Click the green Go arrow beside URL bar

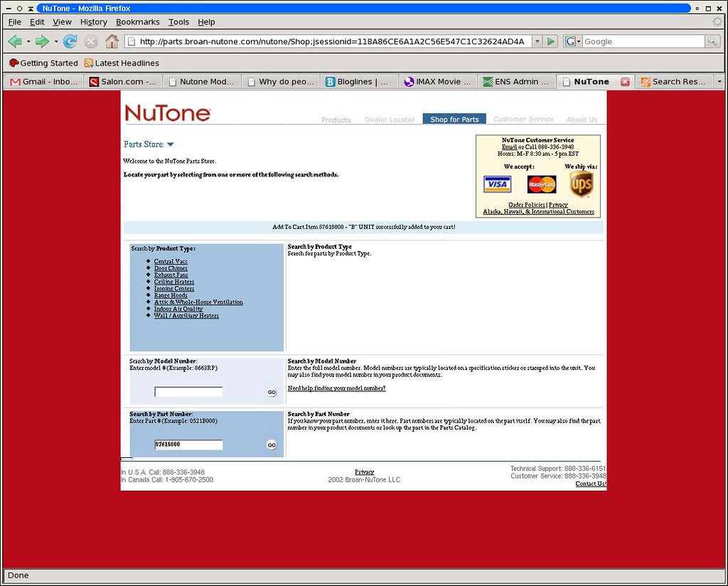(551, 41)
